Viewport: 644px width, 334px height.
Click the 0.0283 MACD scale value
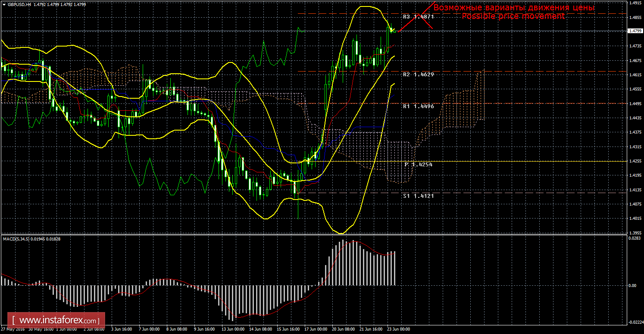click(x=635, y=238)
